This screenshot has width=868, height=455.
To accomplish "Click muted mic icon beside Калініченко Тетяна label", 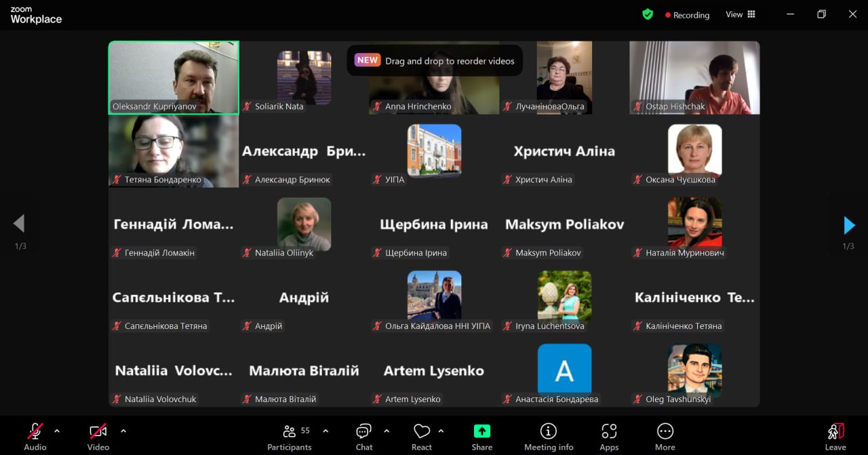I will click(638, 326).
